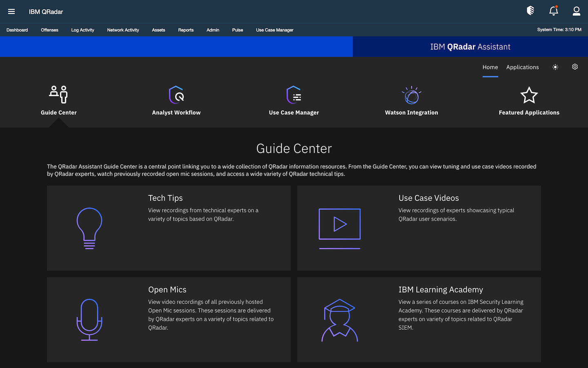Viewport: 588px width, 368px height.
Task: Open the Use Case Manager hexagon icon
Action: [x=294, y=94]
